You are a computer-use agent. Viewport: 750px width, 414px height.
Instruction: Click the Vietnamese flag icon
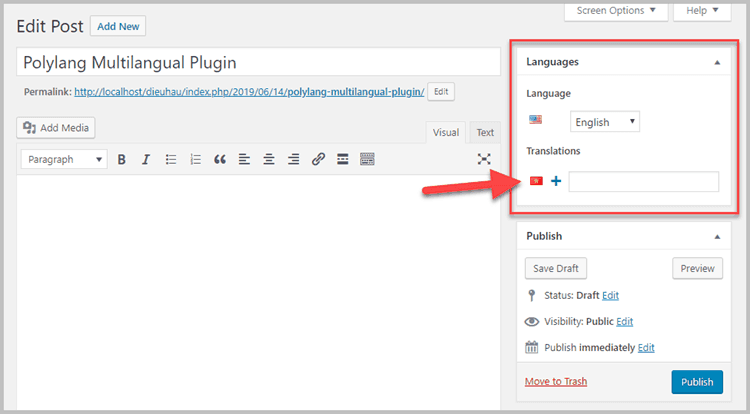(536, 181)
